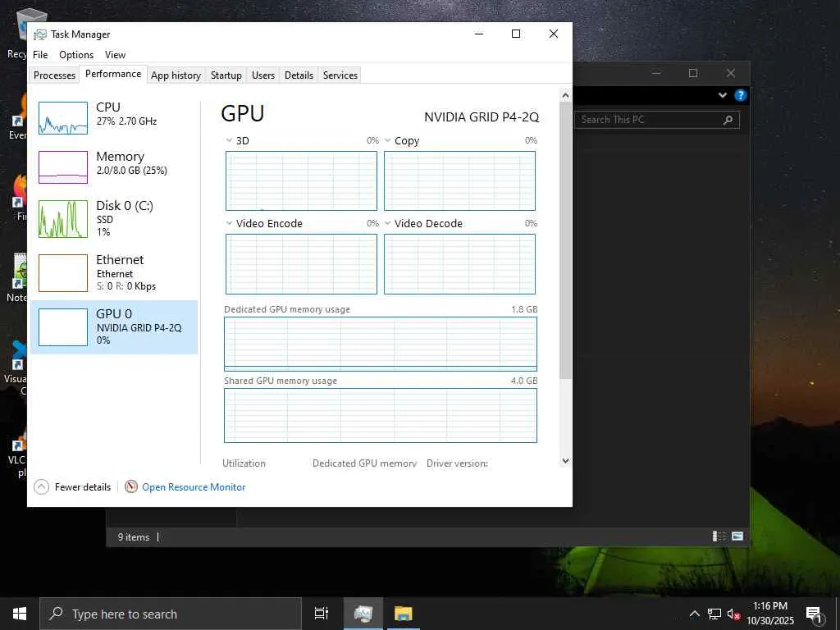Viewport: 840px width, 630px height.
Task: Click the Video Decode utilization graph
Action: (x=459, y=264)
